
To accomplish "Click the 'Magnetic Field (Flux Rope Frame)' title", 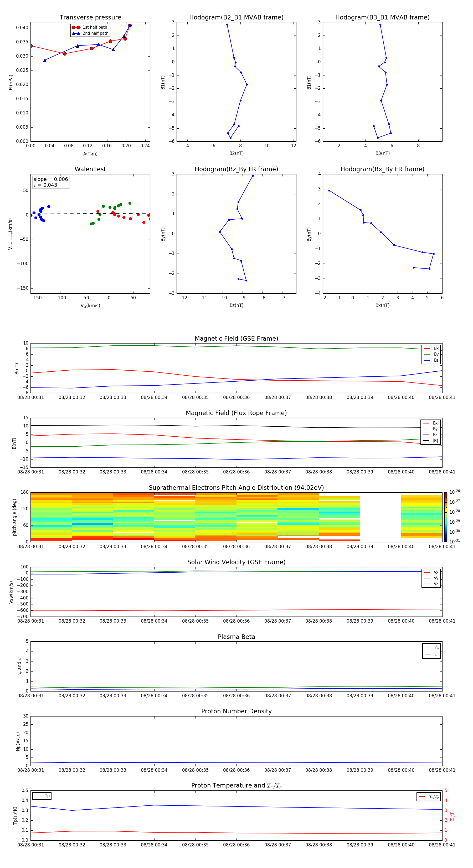I will click(236, 413).
